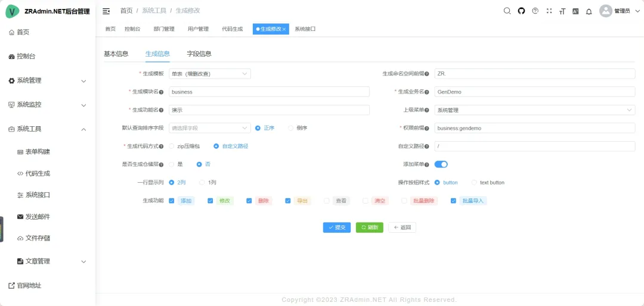Click the help icon beside 生成业务名
The image size is (644, 306).
pyautogui.click(x=427, y=92)
